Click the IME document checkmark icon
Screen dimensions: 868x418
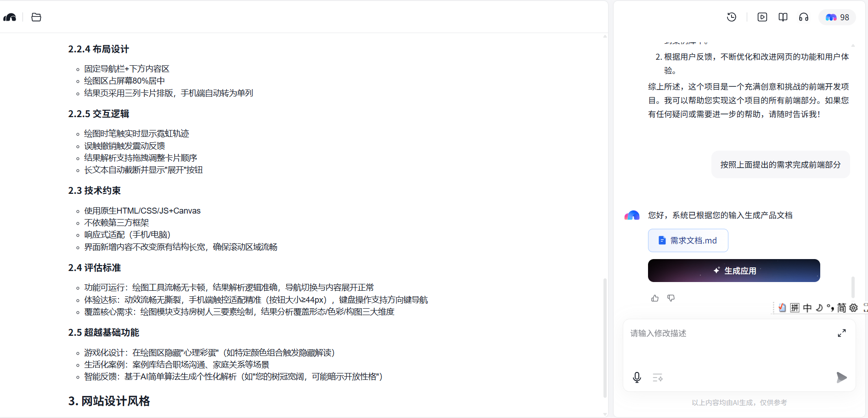tap(782, 308)
